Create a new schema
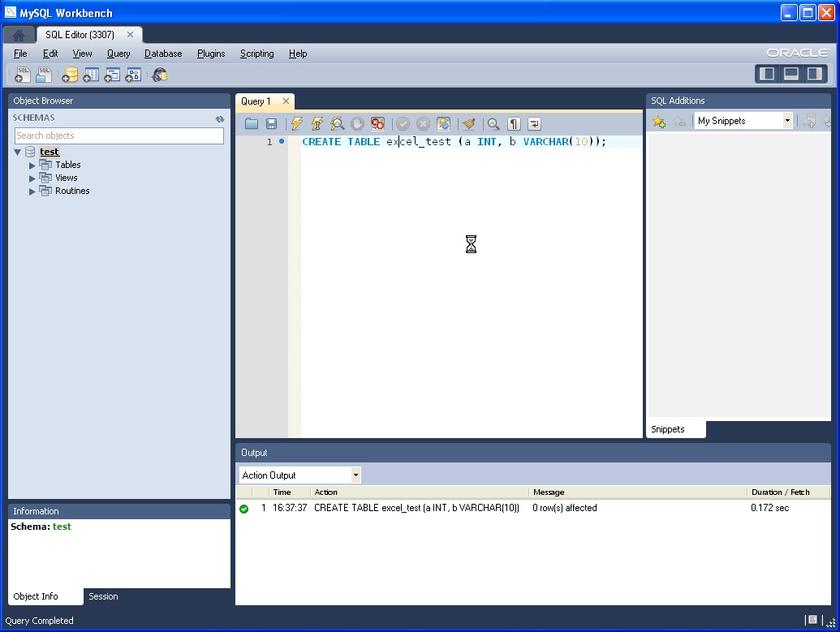The height and width of the screenshot is (632, 840). tap(70, 75)
